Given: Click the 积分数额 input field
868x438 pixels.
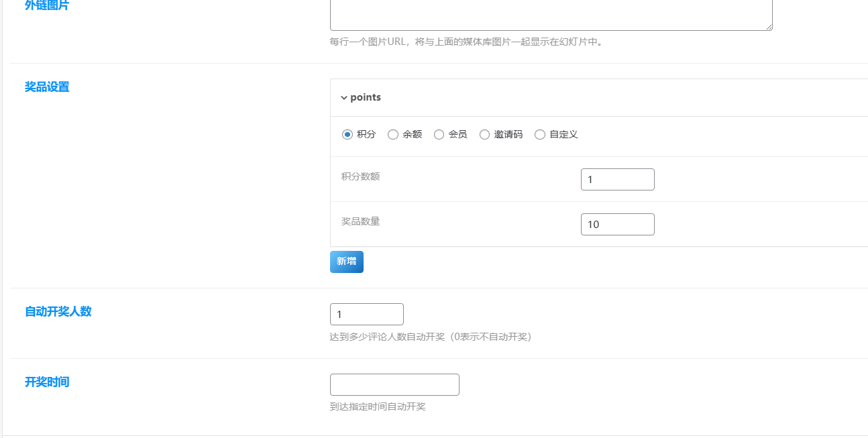Looking at the screenshot, I should point(617,179).
